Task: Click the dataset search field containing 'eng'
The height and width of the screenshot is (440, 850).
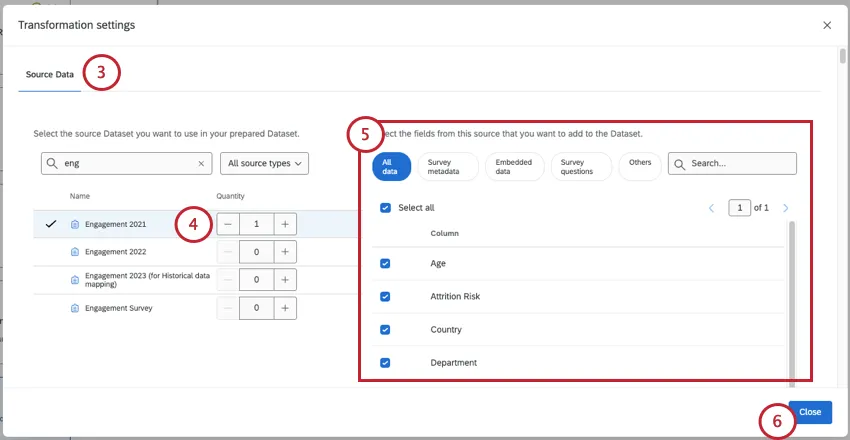Action: (x=126, y=163)
